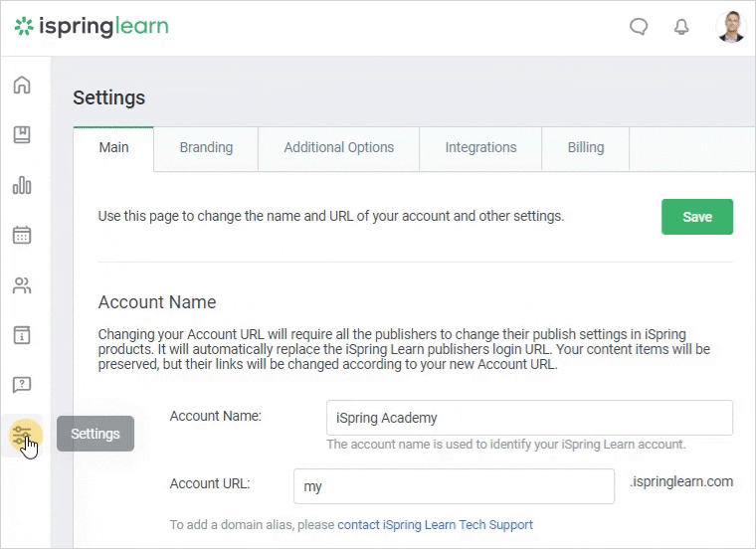Viewport: 756px width, 549px height.
Task: Open the calendar icon in sidebar
Action: (22, 236)
